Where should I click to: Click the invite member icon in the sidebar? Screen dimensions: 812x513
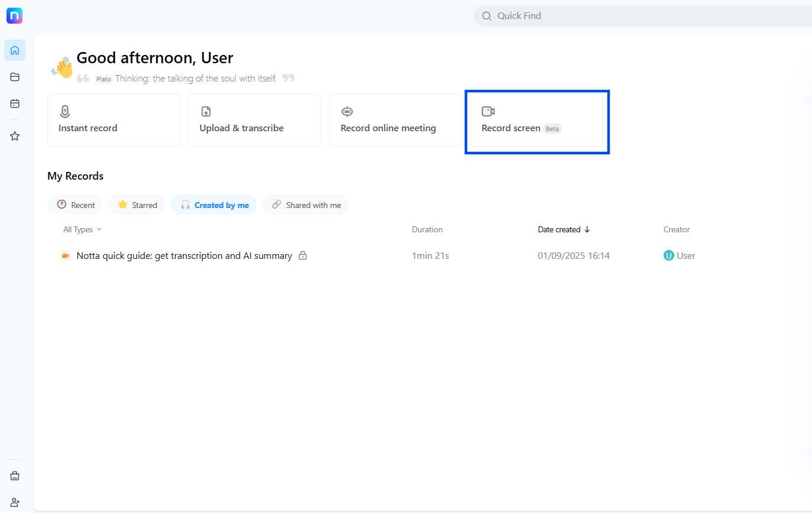point(15,502)
